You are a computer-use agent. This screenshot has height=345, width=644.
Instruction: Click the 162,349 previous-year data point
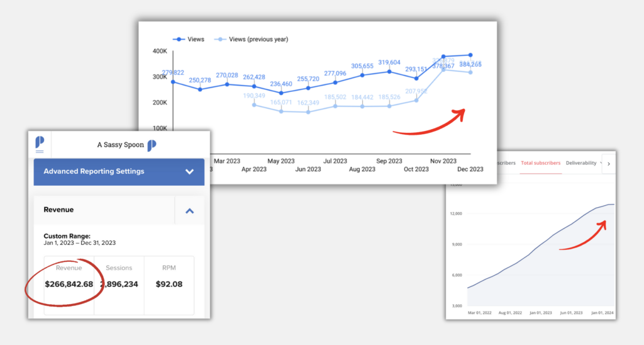point(308,112)
